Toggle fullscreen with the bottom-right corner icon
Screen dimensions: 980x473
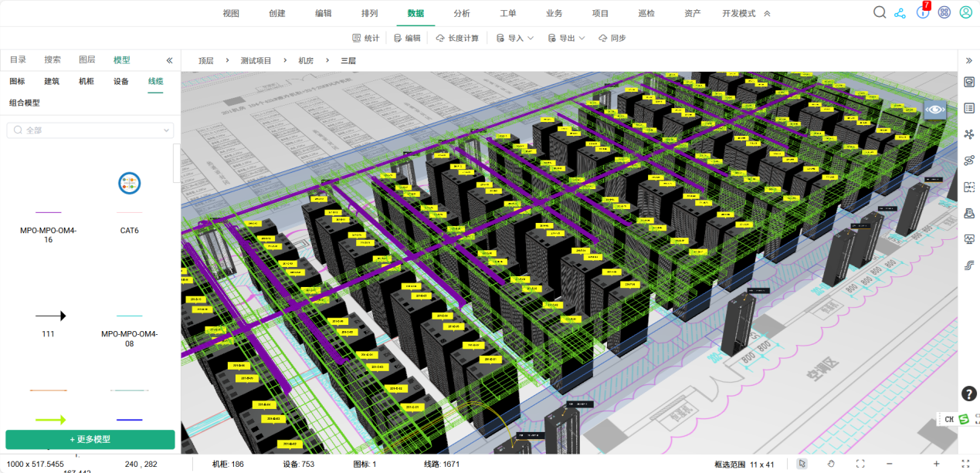pos(964,464)
